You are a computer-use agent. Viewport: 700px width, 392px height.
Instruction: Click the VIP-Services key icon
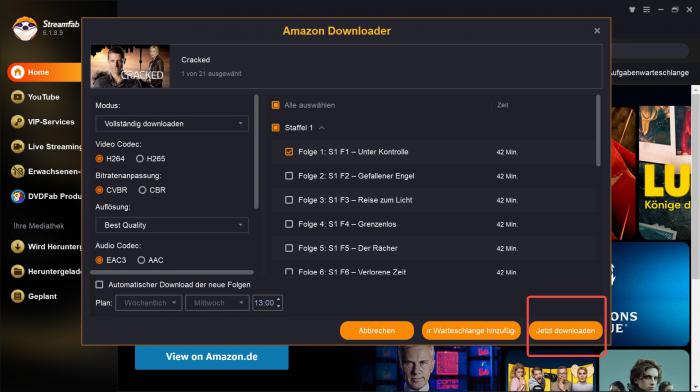(x=18, y=121)
